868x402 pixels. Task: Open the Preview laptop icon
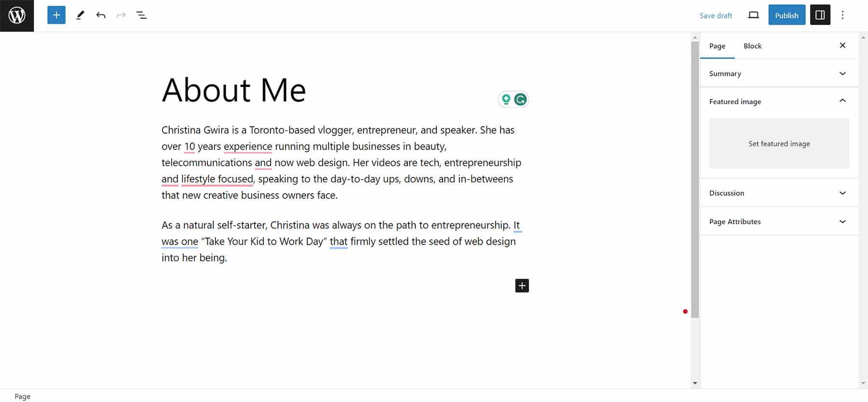[753, 15]
